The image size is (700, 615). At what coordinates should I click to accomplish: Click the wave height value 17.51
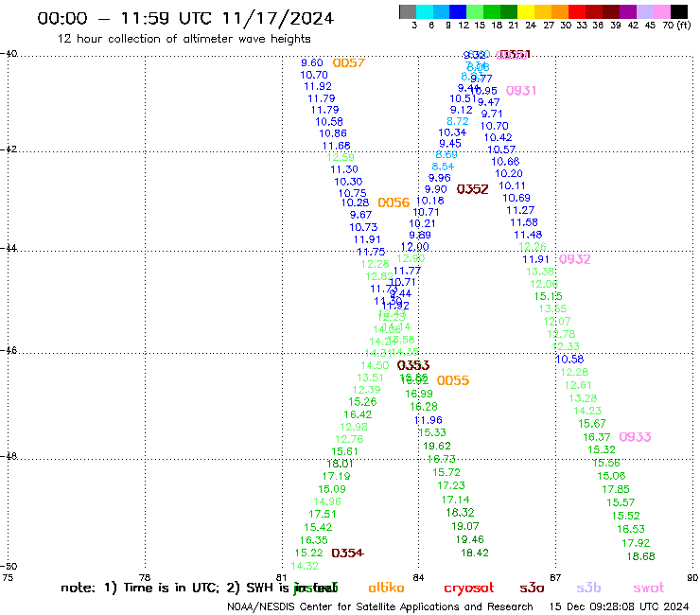(x=323, y=514)
